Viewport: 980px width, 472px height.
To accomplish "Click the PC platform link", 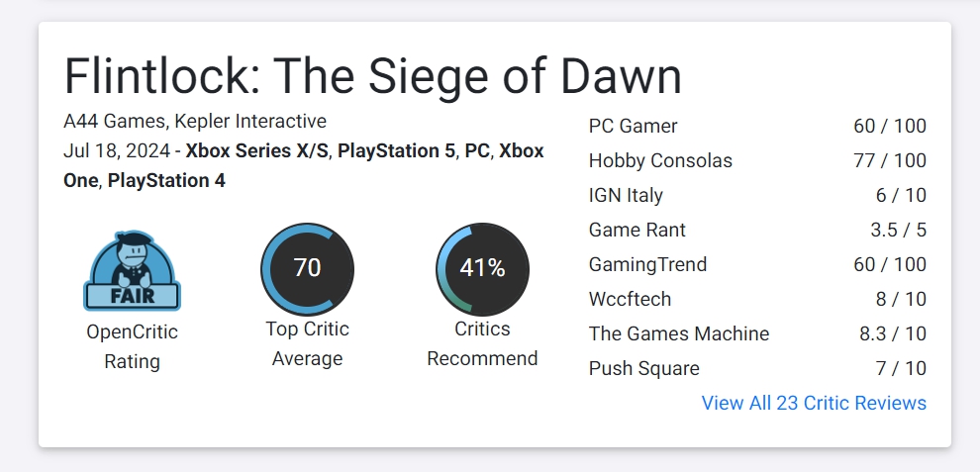I will pyautogui.click(x=477, y=152).
